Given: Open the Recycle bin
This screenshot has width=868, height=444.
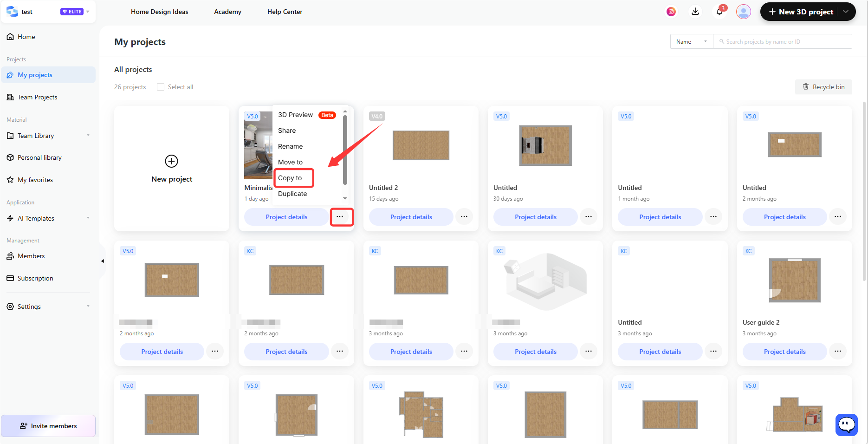Looking at the screenshot, I should (824, 87).
